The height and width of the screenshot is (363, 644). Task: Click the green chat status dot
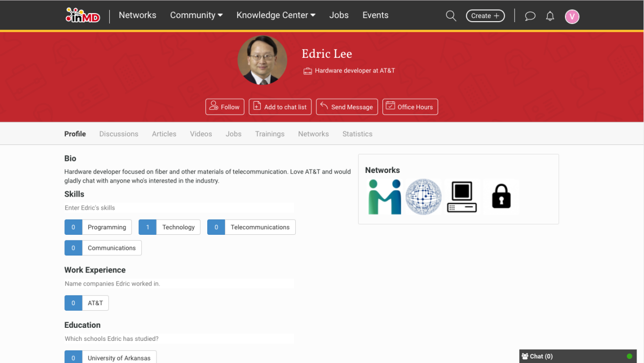click(x=629, y=356)
